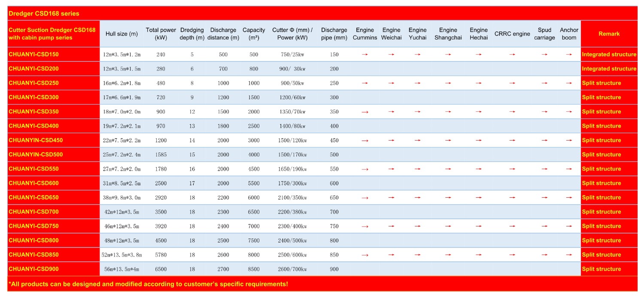The image size is (644, 297).
Task: Click the Engine Yuchai arrow in CSD850 row
Action: point(417,254)
